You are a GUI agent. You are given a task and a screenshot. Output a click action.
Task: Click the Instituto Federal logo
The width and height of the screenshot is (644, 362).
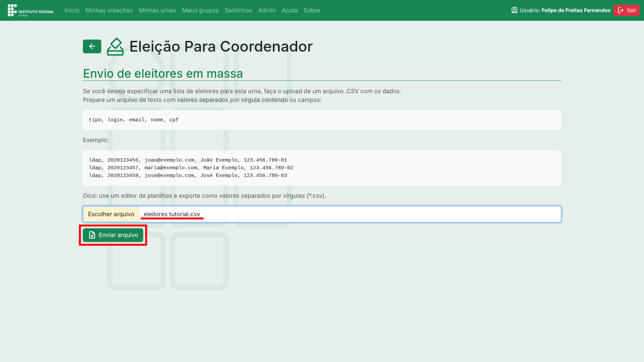click(x=31, y=10)
